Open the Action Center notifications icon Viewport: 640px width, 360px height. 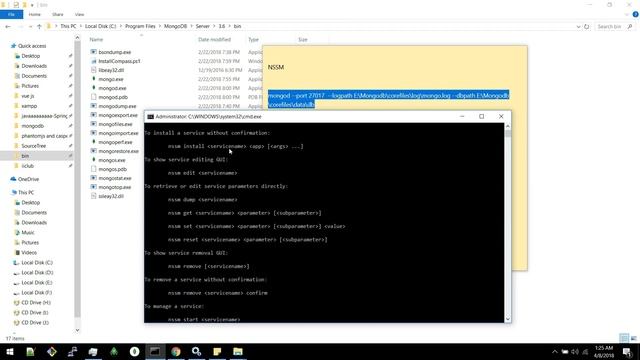point(628,352)
